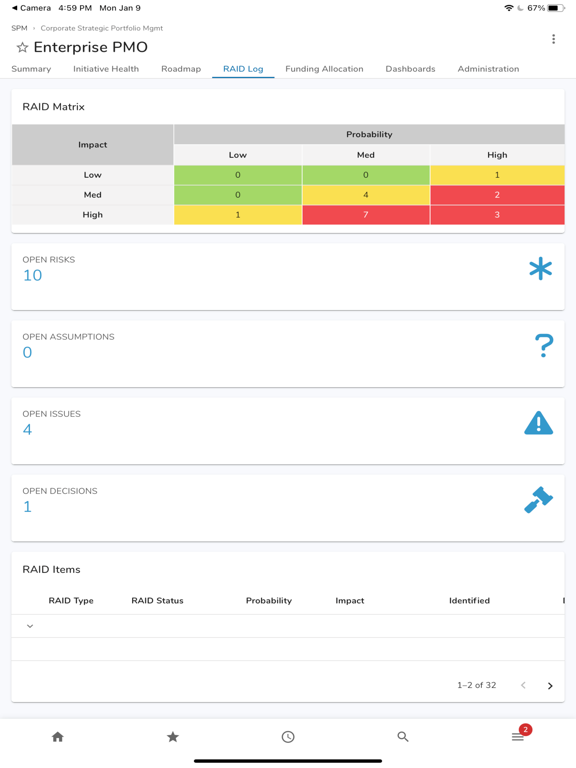This screenshot has width=576, height=768.
Task: Open History clock in bottom bar
Action: coord(288,737)
